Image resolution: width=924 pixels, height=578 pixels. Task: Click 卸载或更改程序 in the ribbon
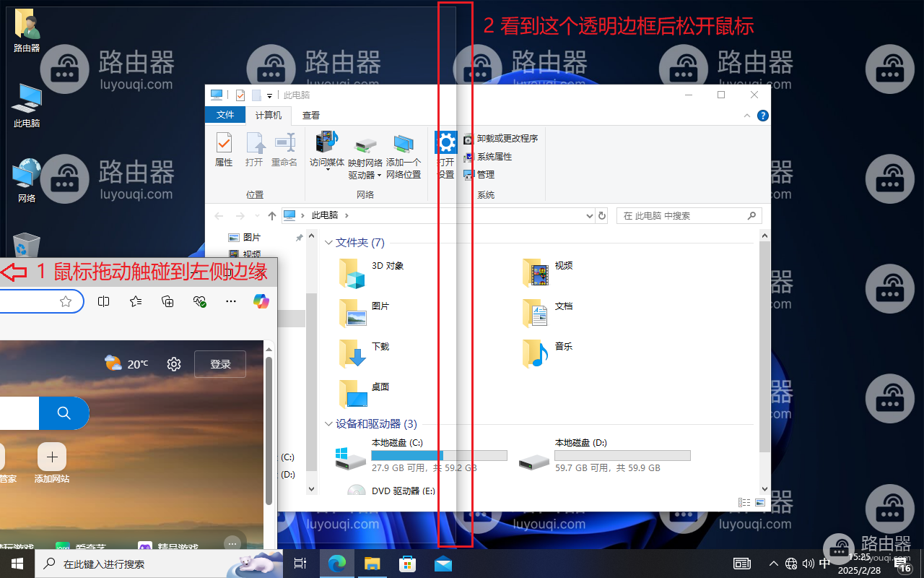pos(500,139)
